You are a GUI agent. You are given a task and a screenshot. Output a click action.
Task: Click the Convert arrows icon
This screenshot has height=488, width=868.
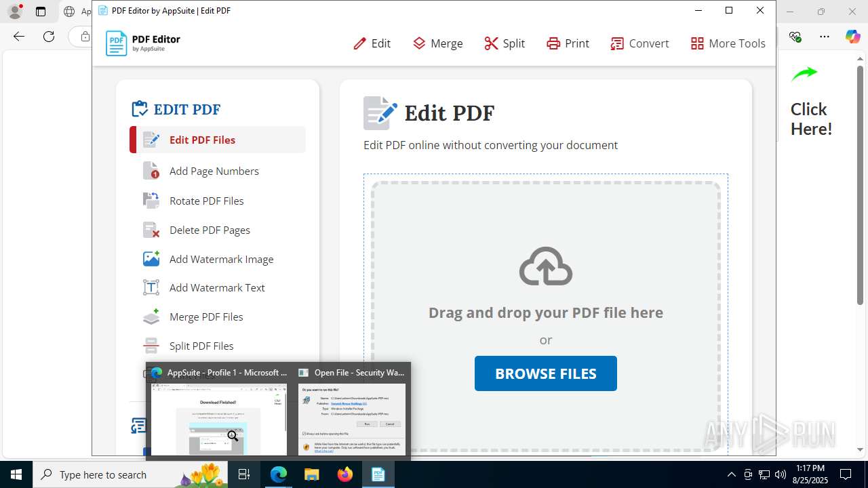[617, 43]
